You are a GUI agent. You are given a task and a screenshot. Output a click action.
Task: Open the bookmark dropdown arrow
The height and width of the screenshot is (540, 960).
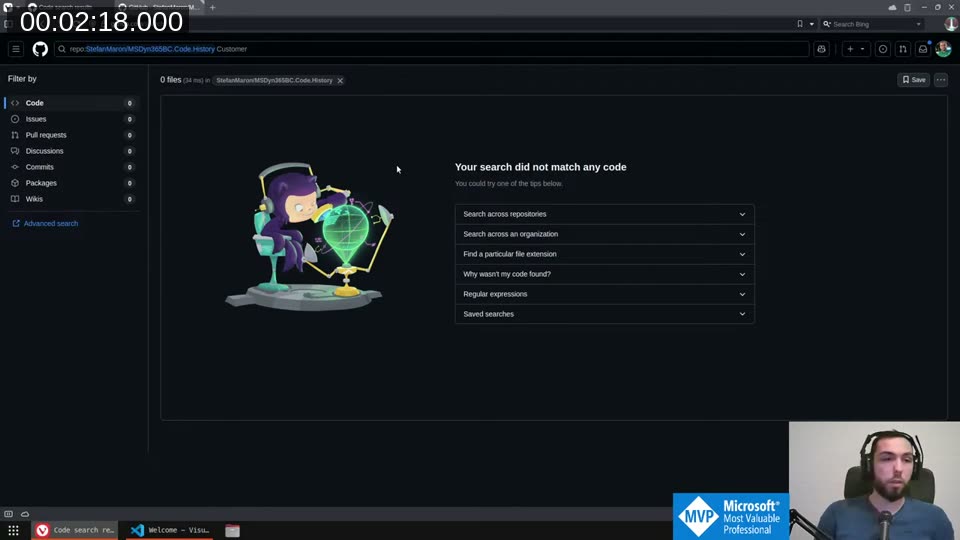click(812, 24)
